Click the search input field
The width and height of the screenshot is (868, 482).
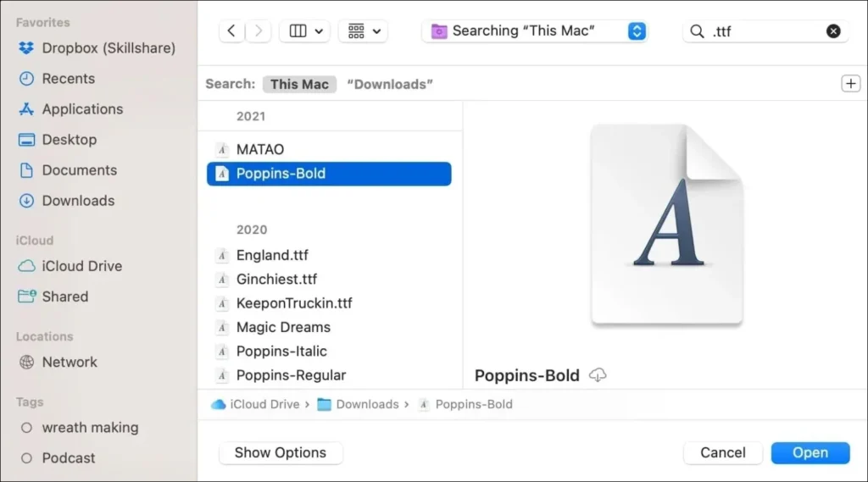click(763, 31)
